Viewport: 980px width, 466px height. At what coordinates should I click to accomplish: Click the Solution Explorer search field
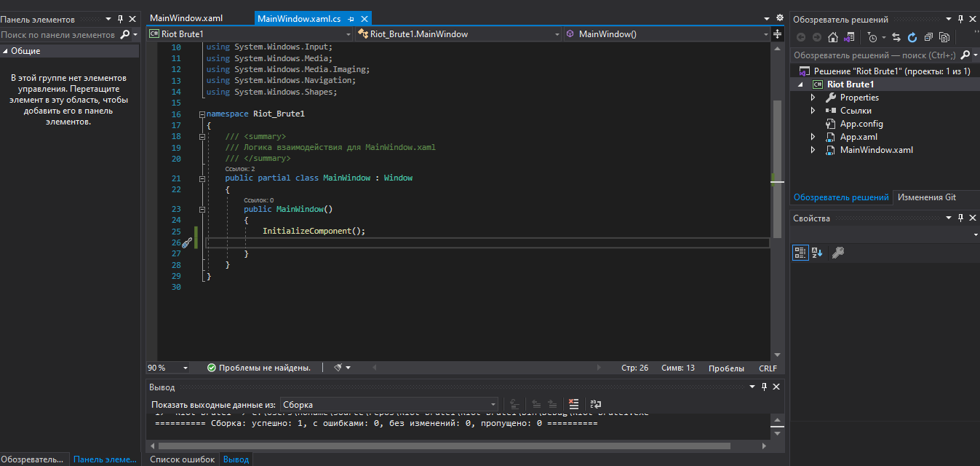click(873, 55)
